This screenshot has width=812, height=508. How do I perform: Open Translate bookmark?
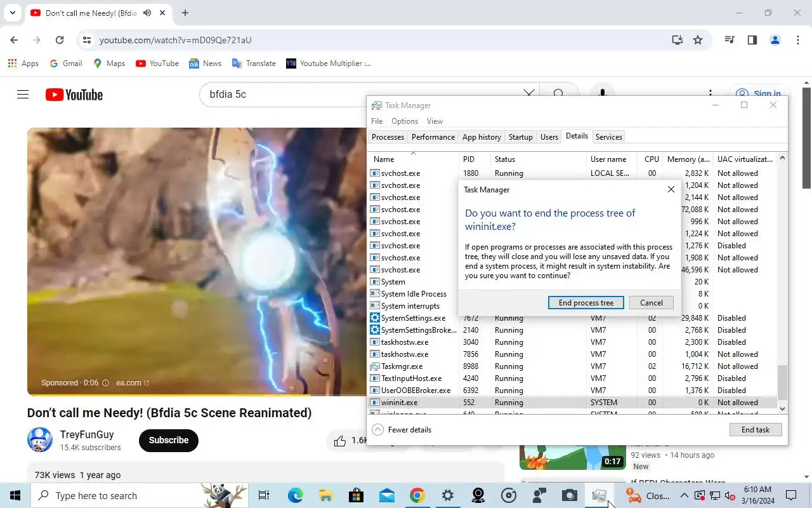(254, 63)
